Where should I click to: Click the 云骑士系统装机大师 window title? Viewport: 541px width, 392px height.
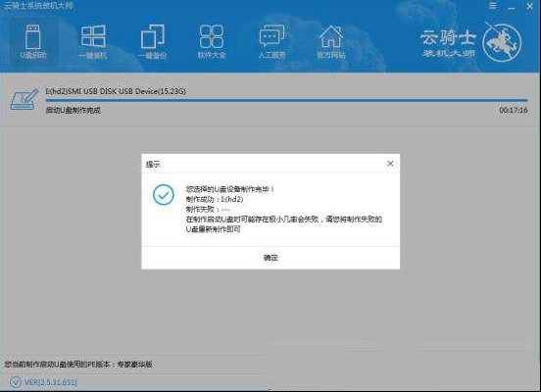pyautogui.click(x=37, y=6)
